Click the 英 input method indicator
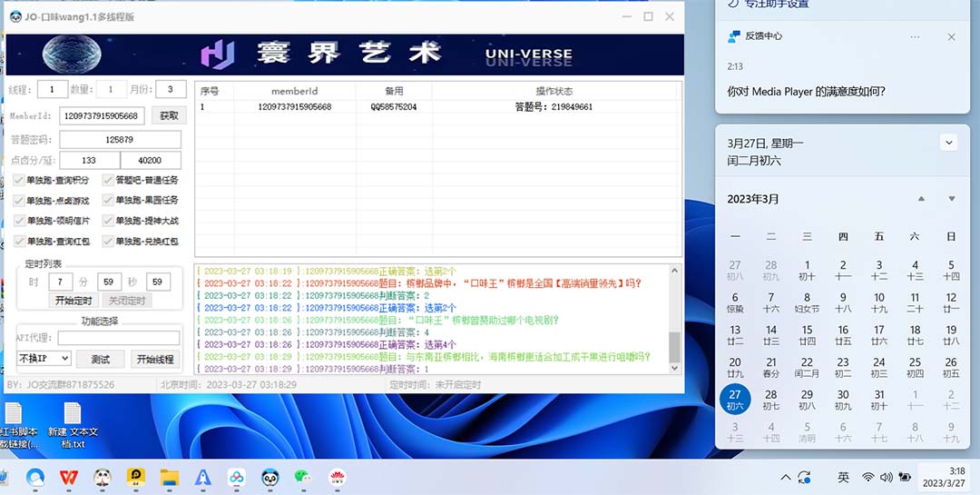Image resolution: width=980 pixels, height=495 pixels. (x=843, y=477)
